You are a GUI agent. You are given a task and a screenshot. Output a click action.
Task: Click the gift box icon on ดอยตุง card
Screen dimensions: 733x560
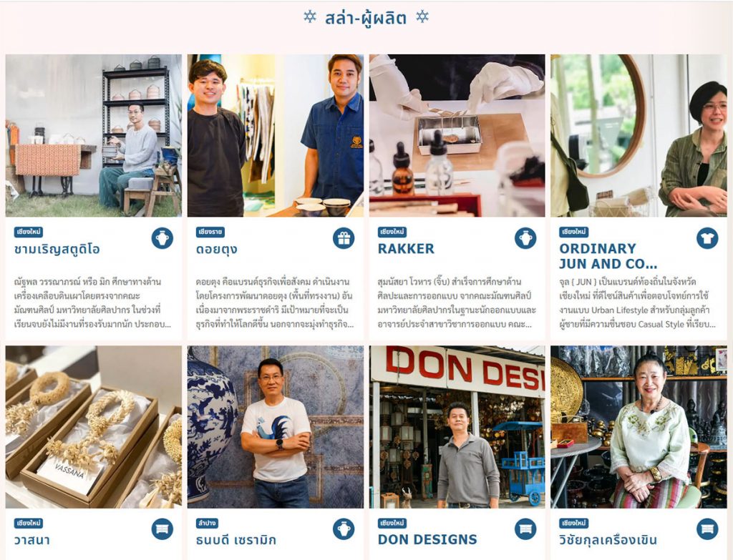click(344, 238)
